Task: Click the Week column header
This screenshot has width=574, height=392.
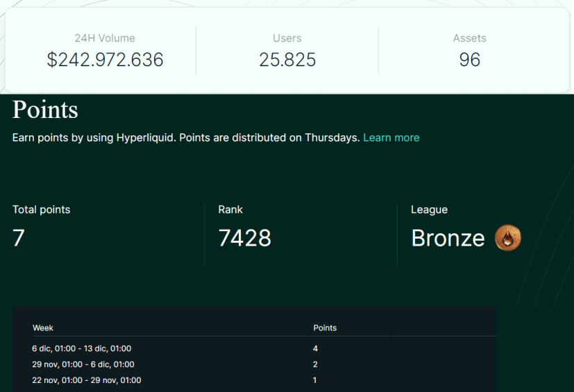Action: pos(43,328)
